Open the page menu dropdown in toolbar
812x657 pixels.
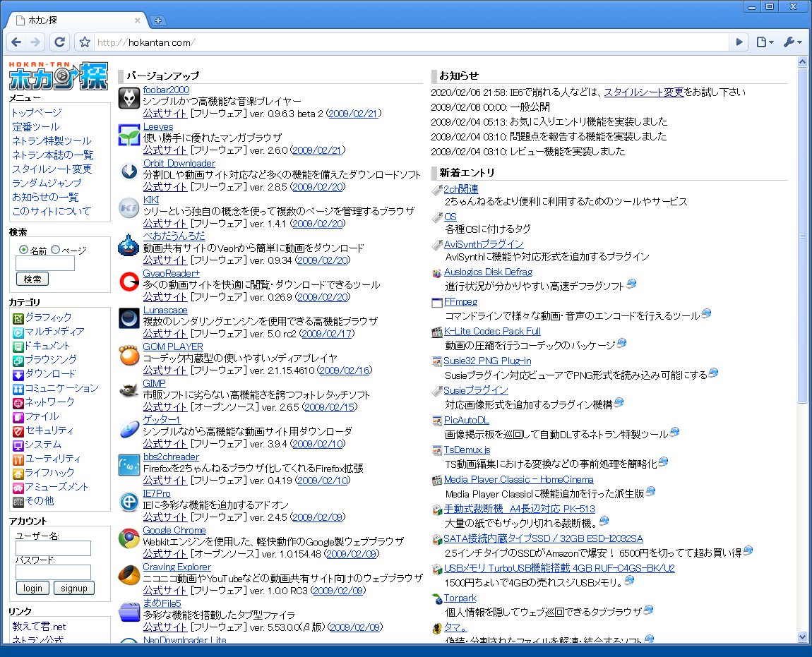pyautogui.click(x=765, y=42)
